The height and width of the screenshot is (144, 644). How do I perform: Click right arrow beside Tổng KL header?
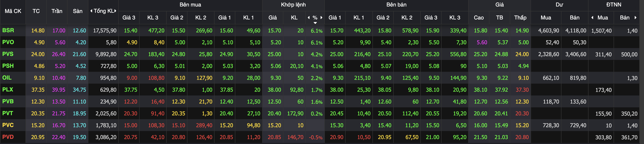click(x=115, y=11)
